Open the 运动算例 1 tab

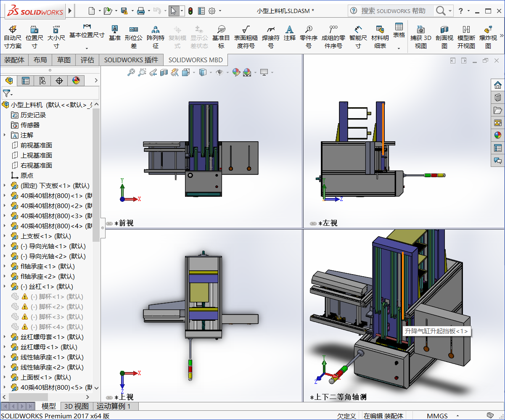tap(114, 406)
